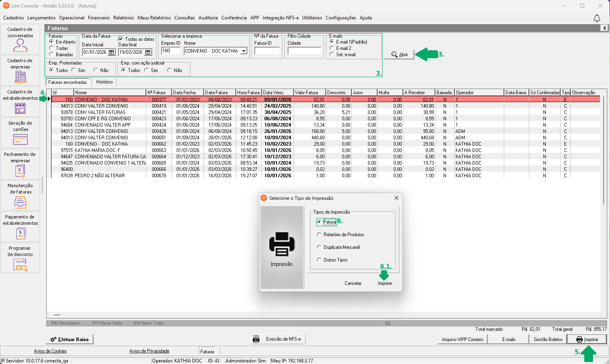This screenshot has width=610, height=364.
Task: Click the notification bell icon
Action: [x=597, y=18]
